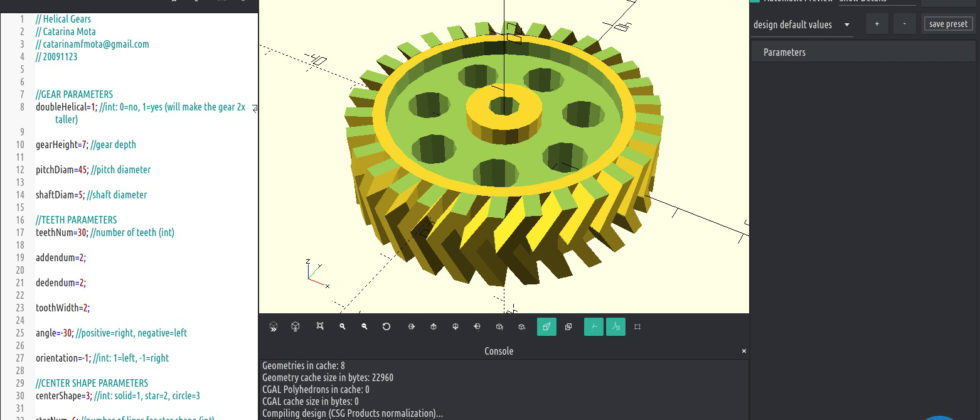This screenshot has width=980, height=420.
Task: Toggle the Perspective projection button
Action: (x=546, y=326)
